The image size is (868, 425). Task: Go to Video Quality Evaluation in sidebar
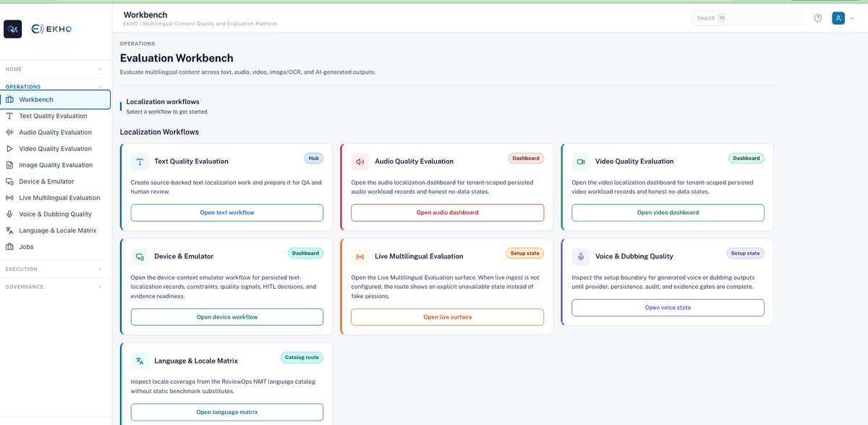coord(56,148)
